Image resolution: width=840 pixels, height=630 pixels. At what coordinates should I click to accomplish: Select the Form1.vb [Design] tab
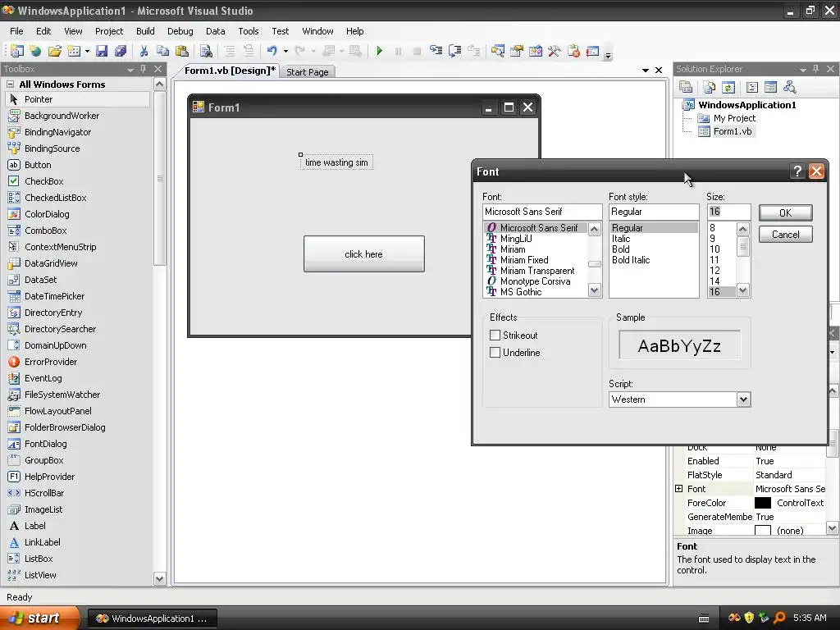pyautogui.click(x=230, y=71)
